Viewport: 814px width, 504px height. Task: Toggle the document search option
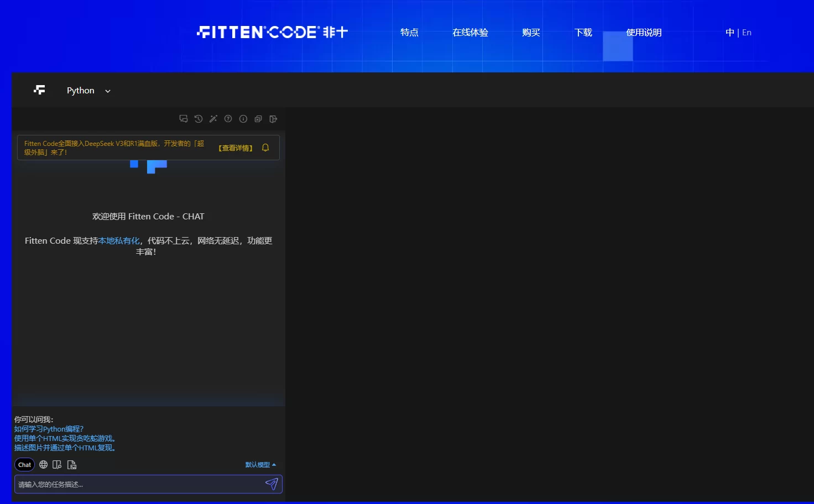point(57,465)
